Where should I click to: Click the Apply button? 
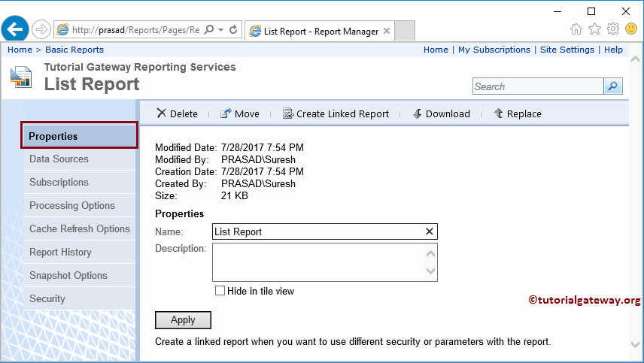click(x=183, y=320)
